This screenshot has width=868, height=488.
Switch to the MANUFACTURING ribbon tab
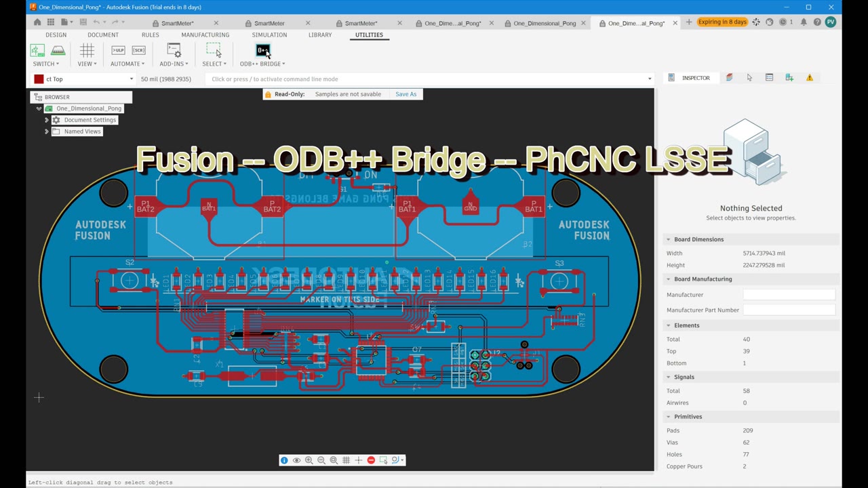click(205, 35)
